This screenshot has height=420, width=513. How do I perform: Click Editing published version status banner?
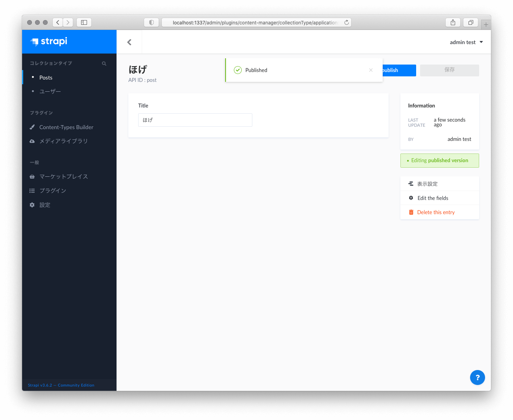[x=440, y=161]
